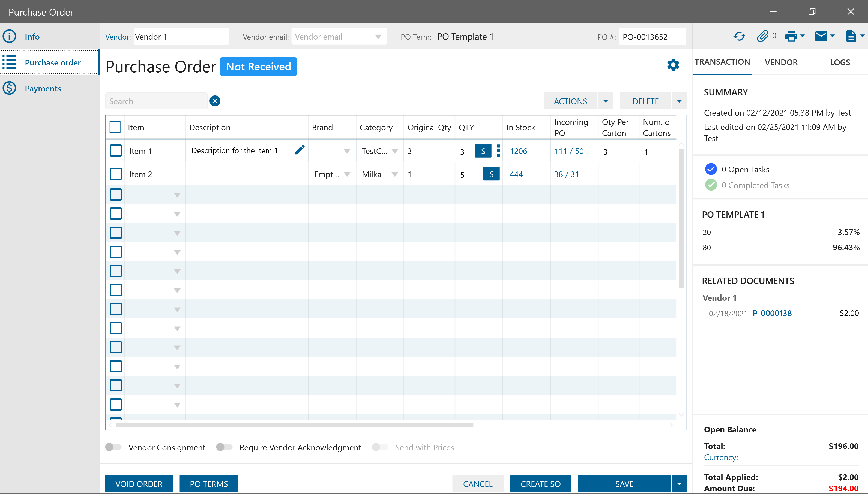This screenshot has width=868, height=494.
Task: Click the document icon in top toolbar
Action: coord(851,36)
